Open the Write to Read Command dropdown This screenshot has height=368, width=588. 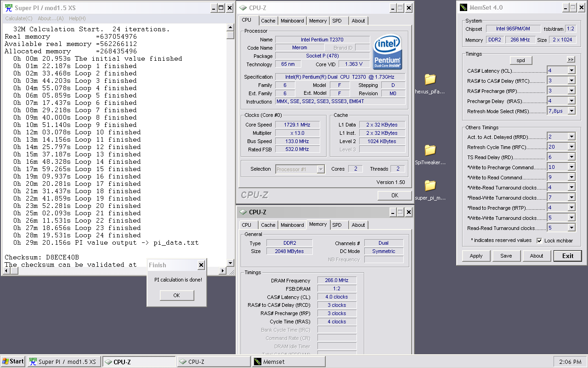571,177
